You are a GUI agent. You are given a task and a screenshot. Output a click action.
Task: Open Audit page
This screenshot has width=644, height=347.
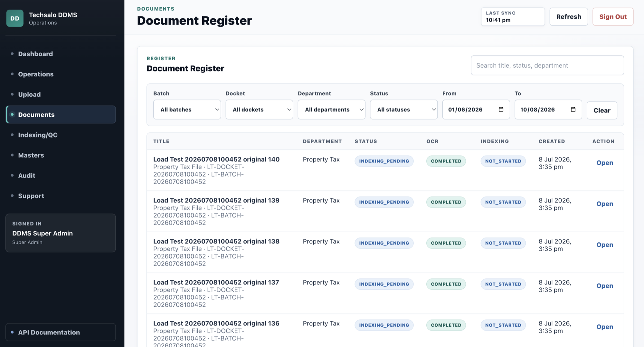click(61, 176)
